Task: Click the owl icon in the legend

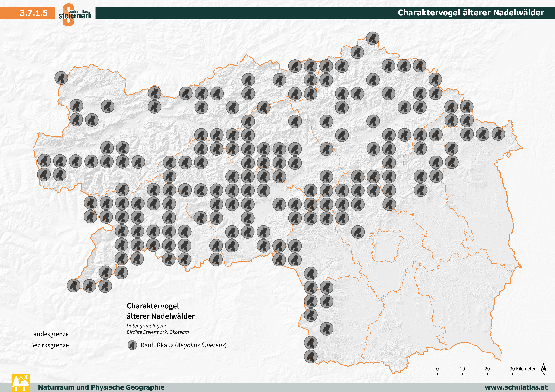Action: tap(132, 345)
